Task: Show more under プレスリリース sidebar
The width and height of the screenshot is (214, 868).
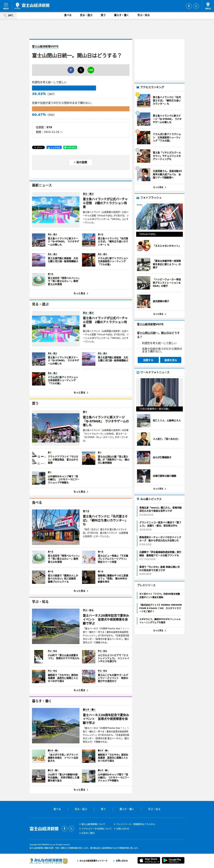Action: (x=160, y=630)
